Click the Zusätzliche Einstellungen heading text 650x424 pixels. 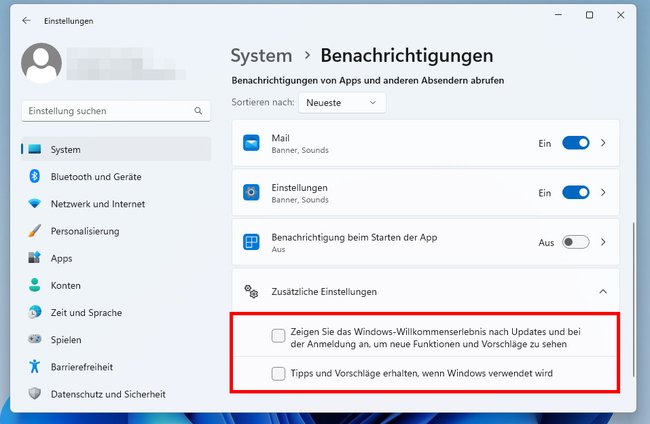pyautogui.click(x=324, y=291)
